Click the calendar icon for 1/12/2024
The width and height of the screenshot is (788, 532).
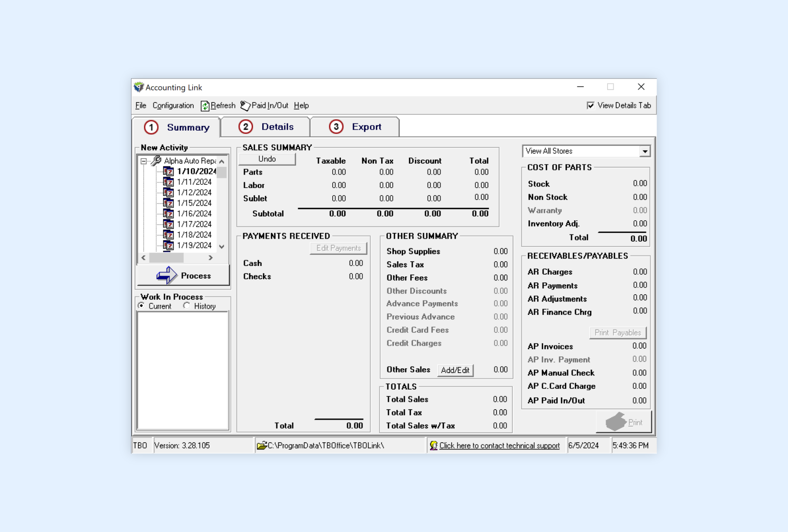(168, 193)
